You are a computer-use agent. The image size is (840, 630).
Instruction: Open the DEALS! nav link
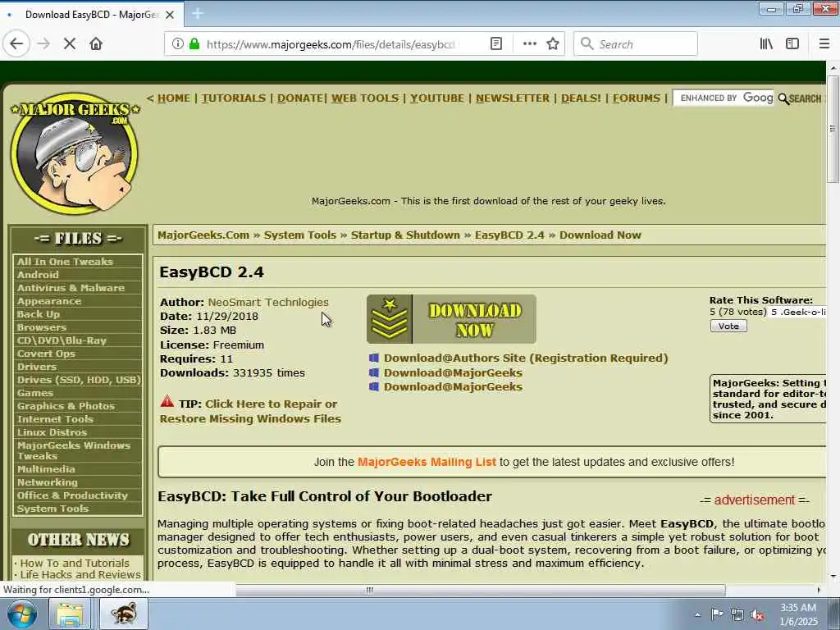[x=581, y=98]
